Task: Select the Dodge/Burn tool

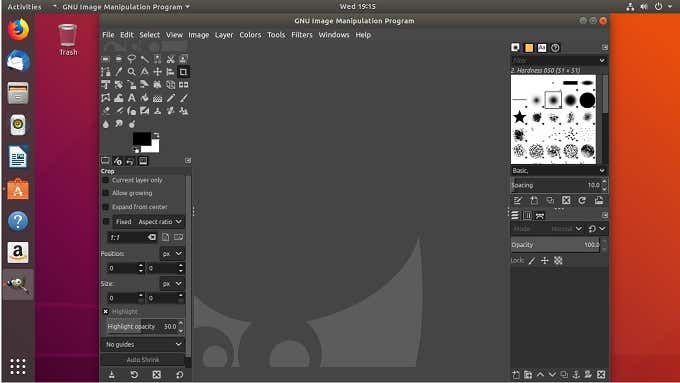Action: click(x=131, y=124)
